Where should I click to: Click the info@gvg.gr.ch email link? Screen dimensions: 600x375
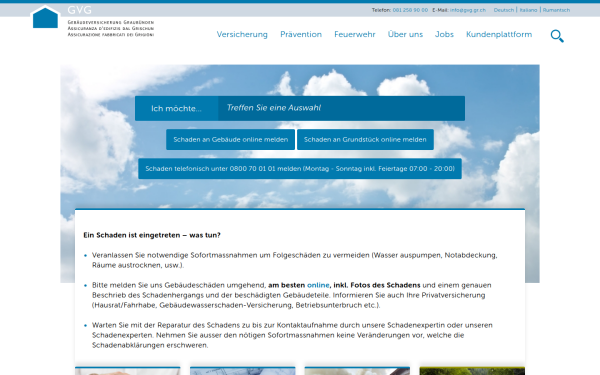coord(468,10)
